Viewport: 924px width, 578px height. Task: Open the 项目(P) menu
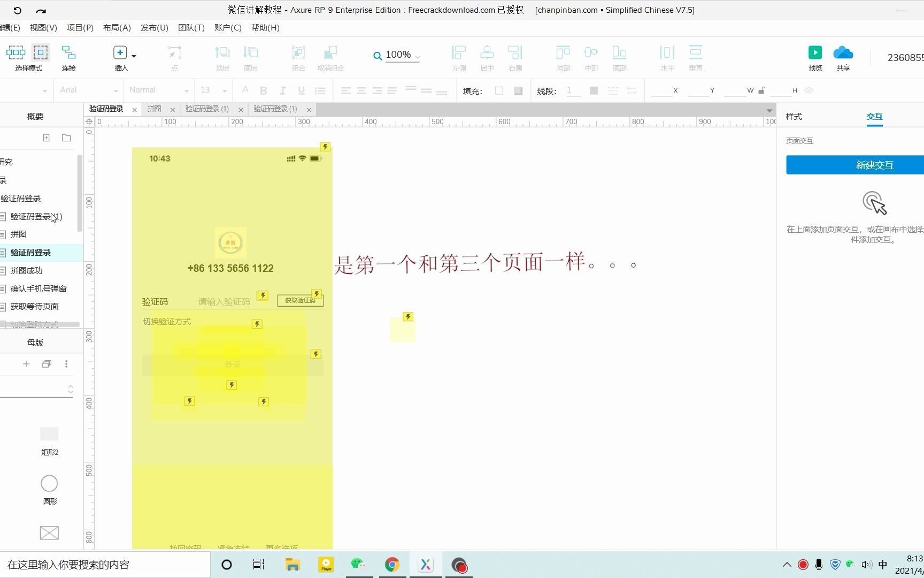click(80, 27)
